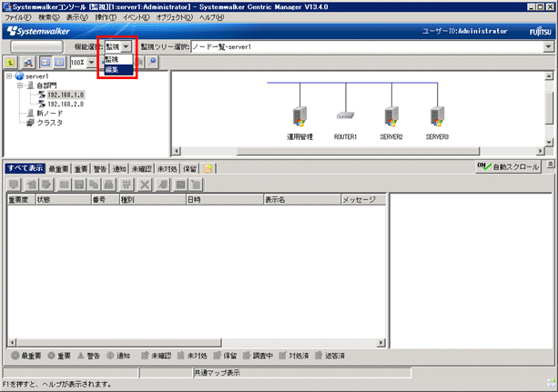Select the 192.168.2.0 subnet in tree
Screen dimensions: 558x392
click(66, 105)
